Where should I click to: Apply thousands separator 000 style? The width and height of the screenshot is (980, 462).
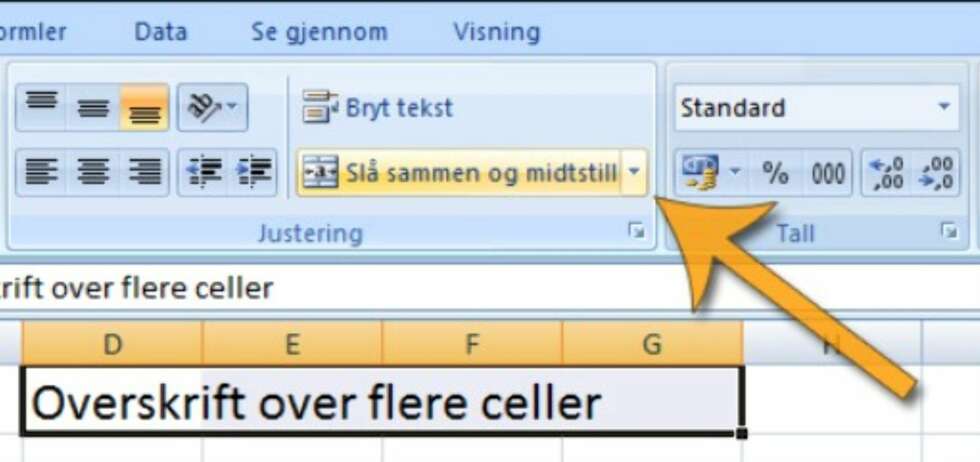click(x=828, y=172)
